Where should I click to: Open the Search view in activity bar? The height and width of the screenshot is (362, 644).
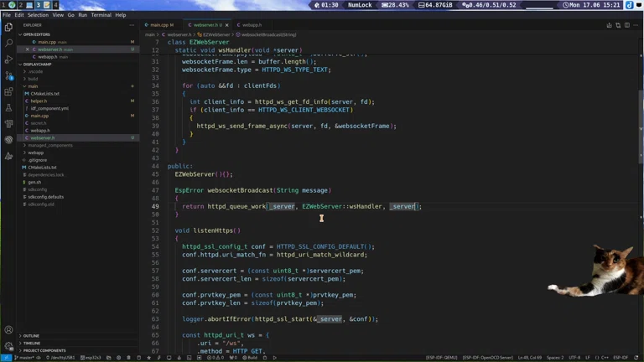click(8, 42)
